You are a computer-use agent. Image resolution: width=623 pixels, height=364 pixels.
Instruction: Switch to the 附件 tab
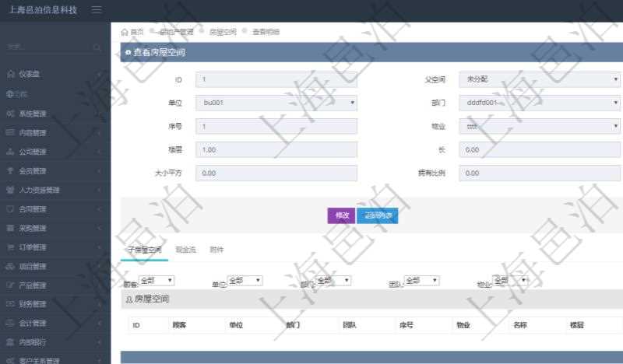click(x=216, y=250)
